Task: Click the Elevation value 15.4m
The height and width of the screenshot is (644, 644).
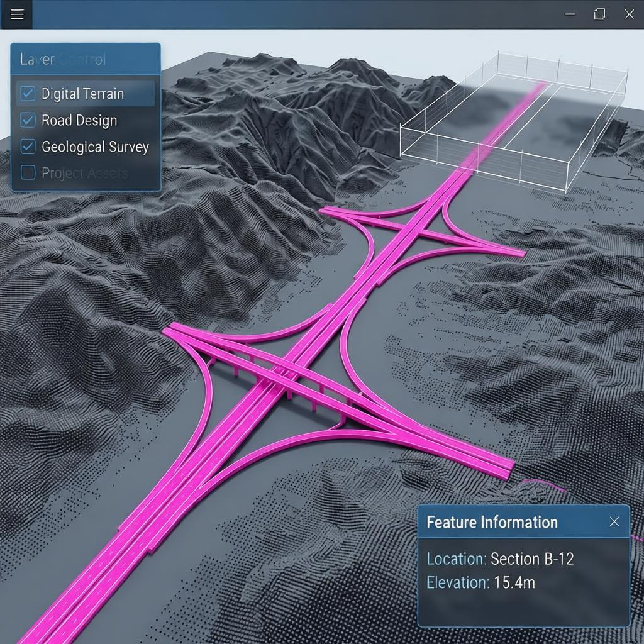Action: (x=514, y=582)
